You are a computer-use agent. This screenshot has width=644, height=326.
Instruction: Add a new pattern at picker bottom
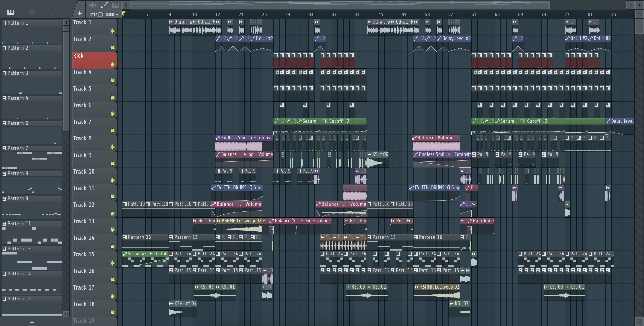(32, 322)
